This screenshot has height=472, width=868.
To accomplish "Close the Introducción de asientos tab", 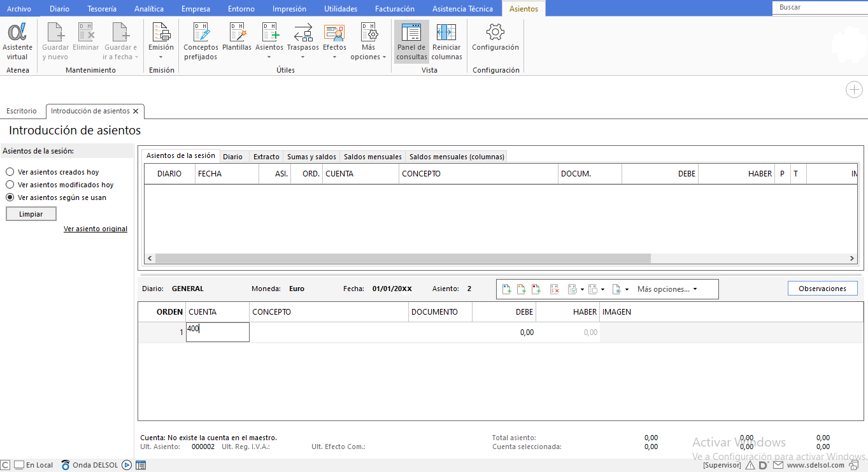I will [x=136, y=111].
